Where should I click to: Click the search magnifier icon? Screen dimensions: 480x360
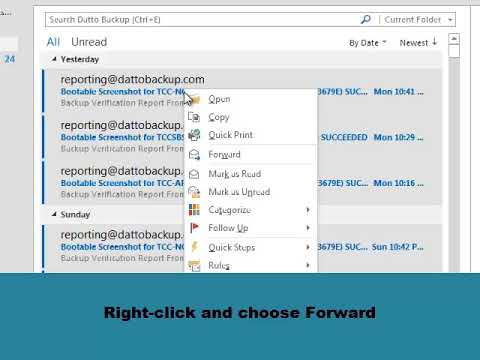[366, 19]
